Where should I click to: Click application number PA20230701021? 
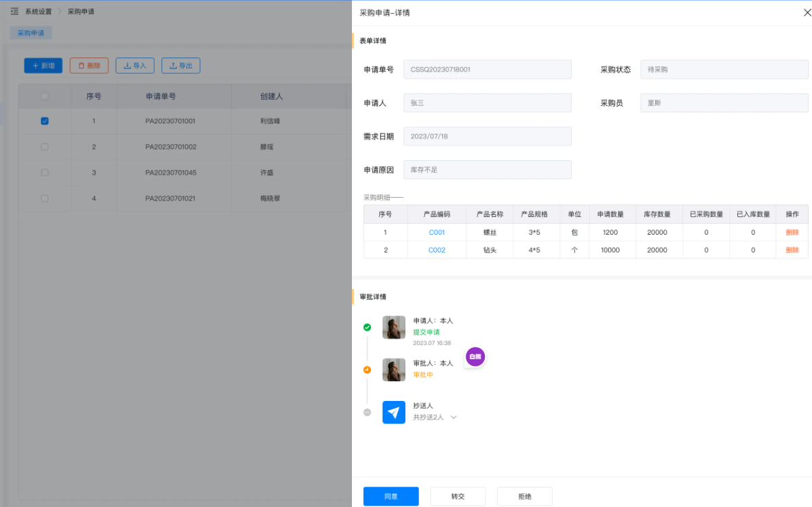[170, 198]
